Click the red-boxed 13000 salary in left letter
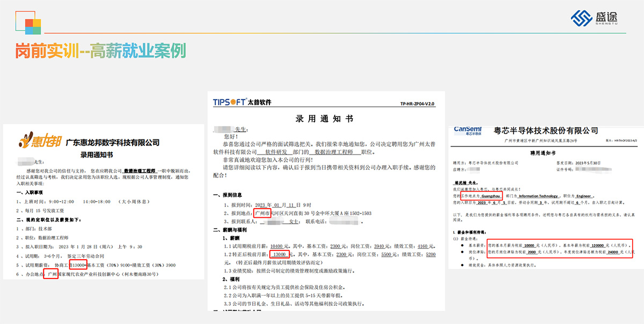 78,264
